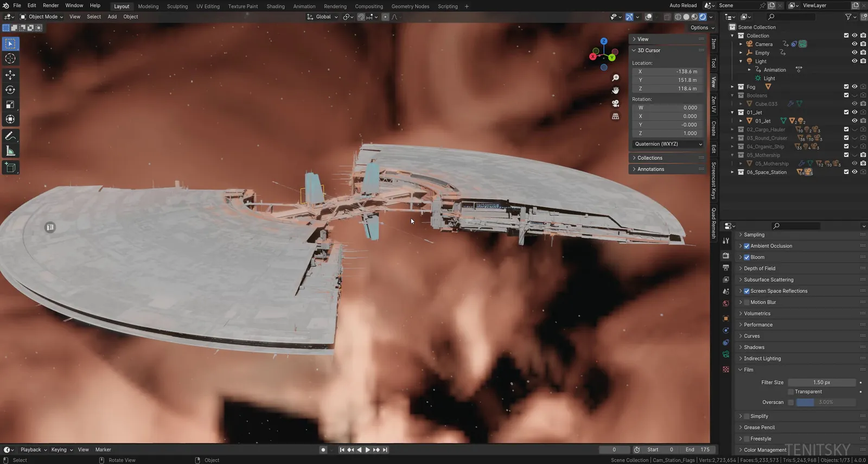Open the Quaternion rotation mode dropdown
This screenshot has height=464, width=868.
pyautogui.click(x=668, y=144)
